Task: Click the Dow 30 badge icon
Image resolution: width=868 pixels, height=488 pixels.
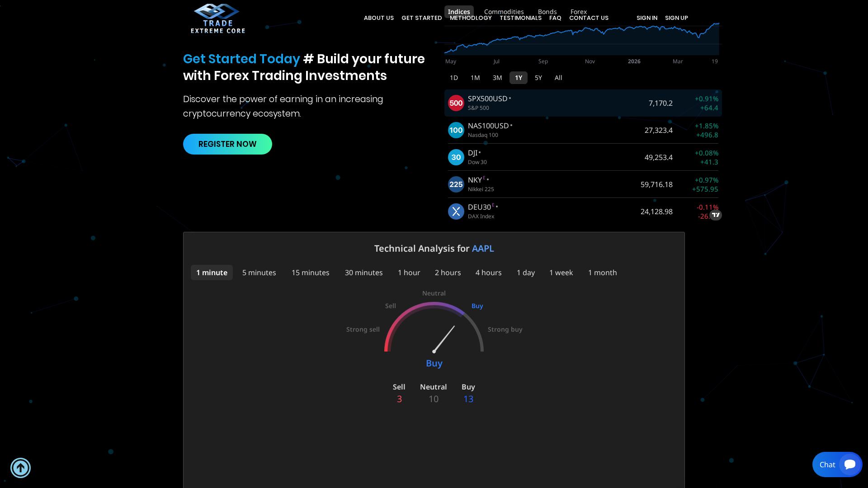Action: [456, 157]
